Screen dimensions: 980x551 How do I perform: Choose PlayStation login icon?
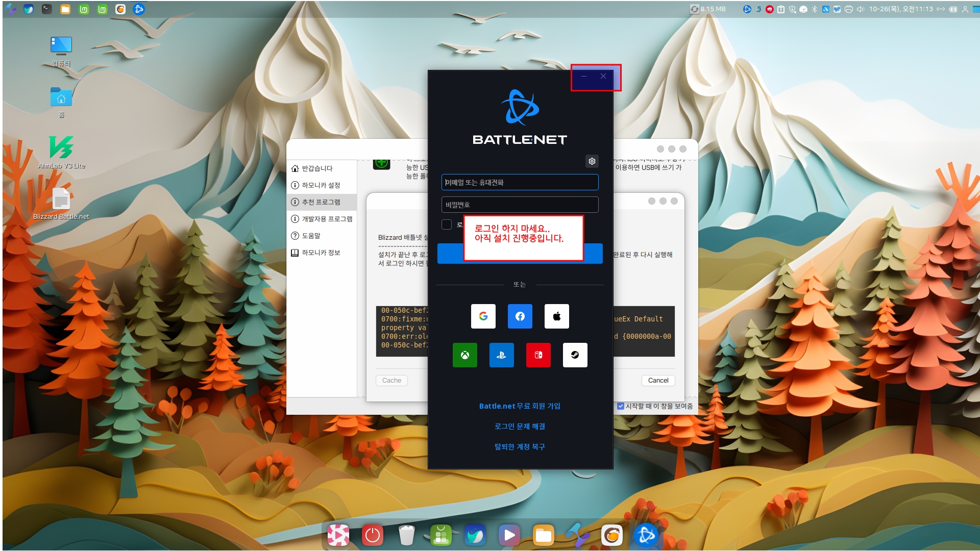pos(501,355)
